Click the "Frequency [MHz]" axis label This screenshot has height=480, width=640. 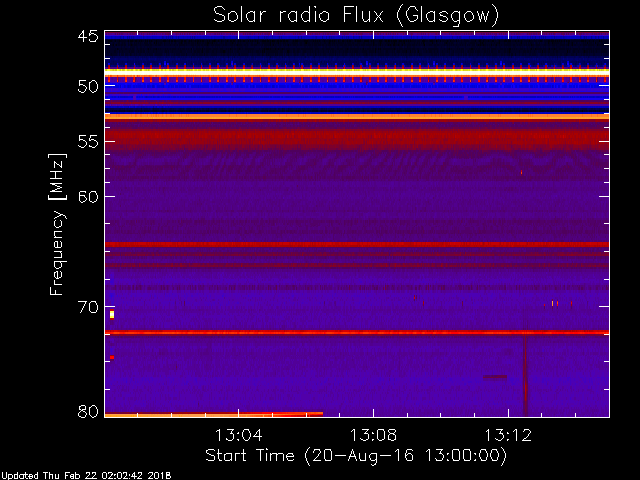click(57, 224)
